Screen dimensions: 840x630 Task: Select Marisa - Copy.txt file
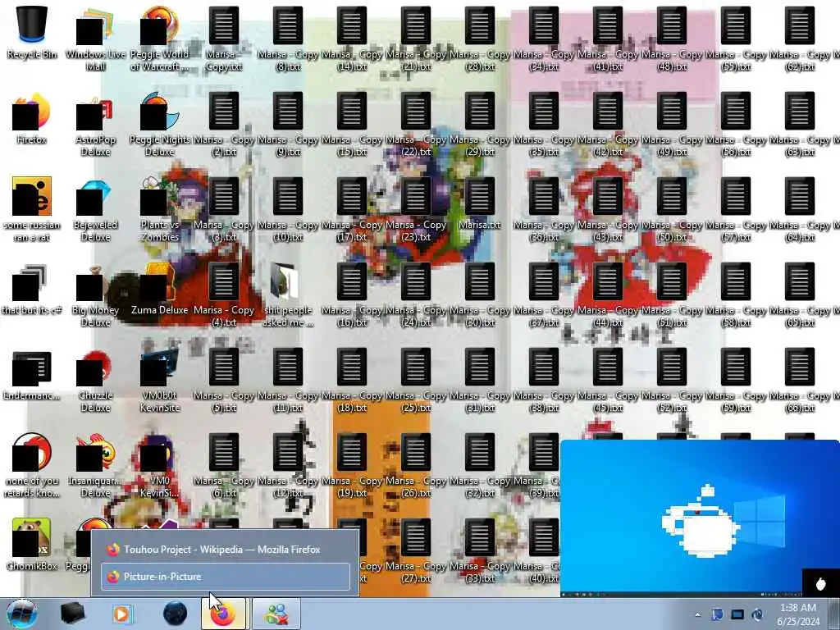(x=224, y=39)
